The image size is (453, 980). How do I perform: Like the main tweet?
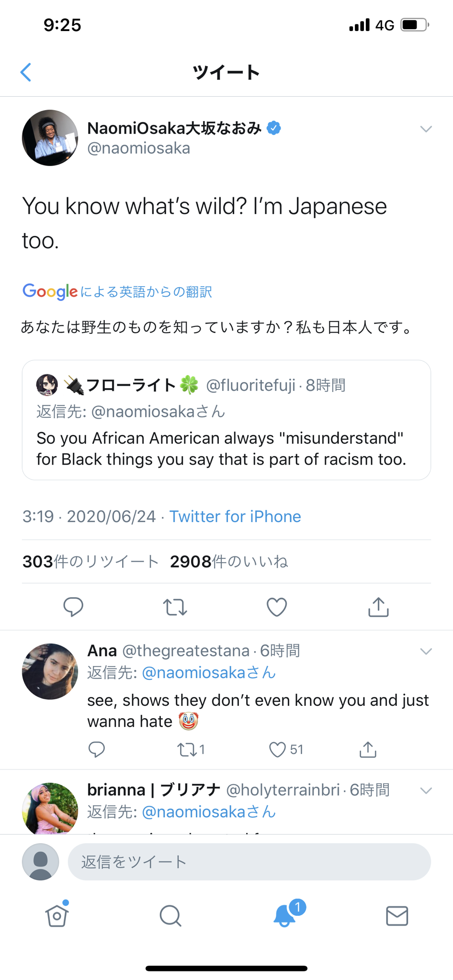[x=276, y=607]
